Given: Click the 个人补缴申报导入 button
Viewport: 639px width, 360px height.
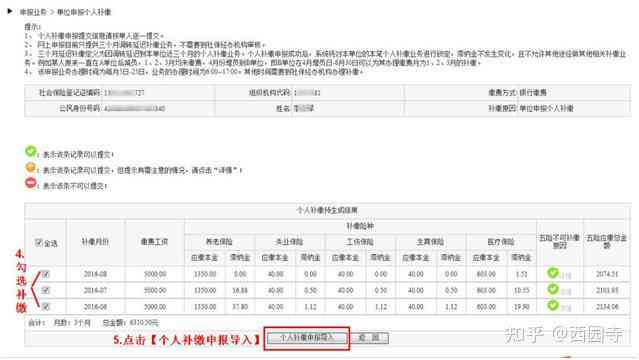Looking at the screenshot, I should click(x=307, y=338).
